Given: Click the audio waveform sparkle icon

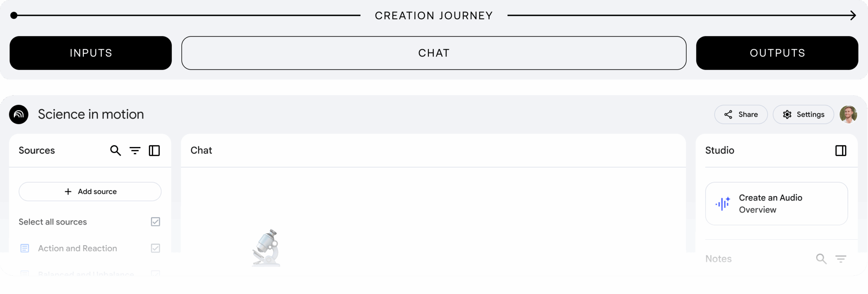Looking at the screenshot, I should tap(723, 204).
